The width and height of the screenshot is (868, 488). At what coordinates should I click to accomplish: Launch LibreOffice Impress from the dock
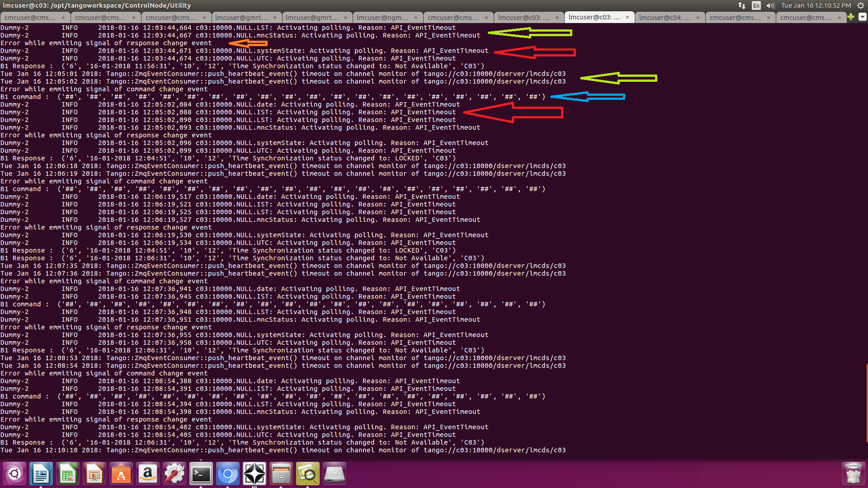(x=94, y=474)
